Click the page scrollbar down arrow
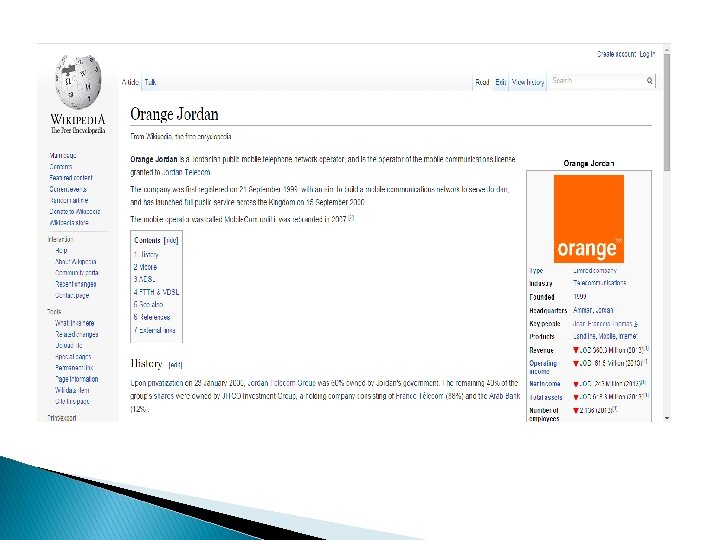The height and width of the screenshot is (540, 720). [667, 418]
